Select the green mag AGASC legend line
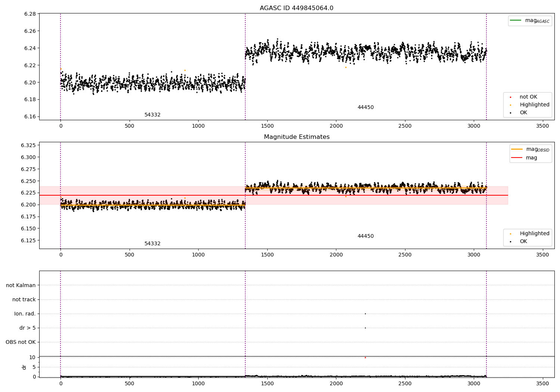 pos(516,21)
